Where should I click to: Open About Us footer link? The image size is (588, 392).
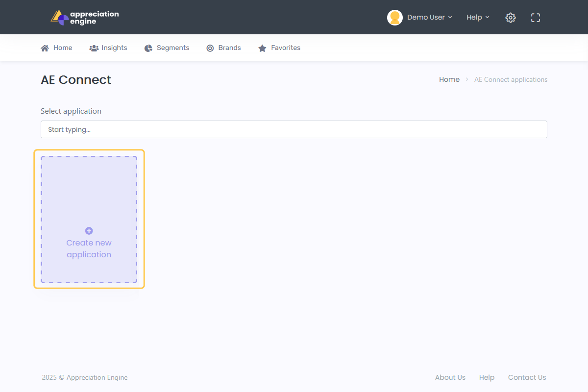click(450, 377)
